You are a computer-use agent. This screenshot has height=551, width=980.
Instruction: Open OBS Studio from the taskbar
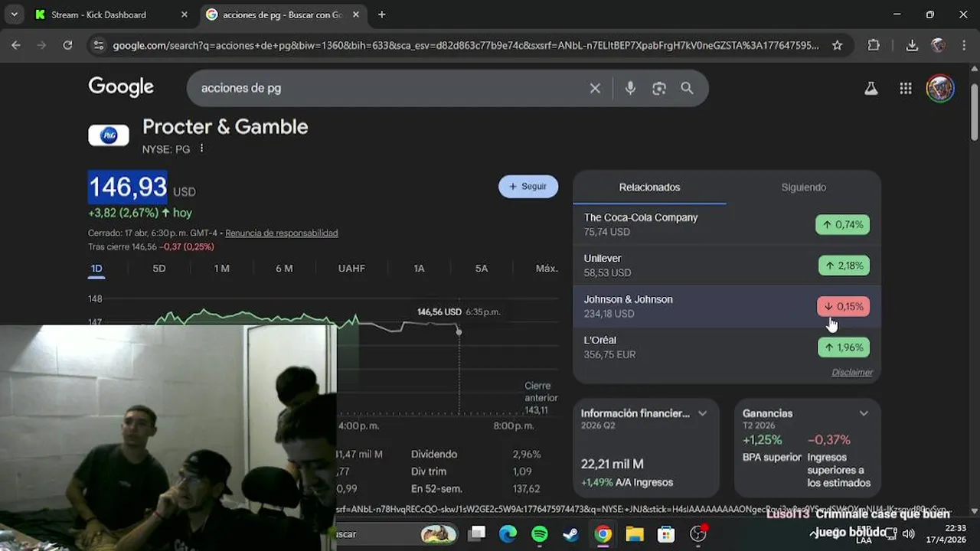(698, 533)
